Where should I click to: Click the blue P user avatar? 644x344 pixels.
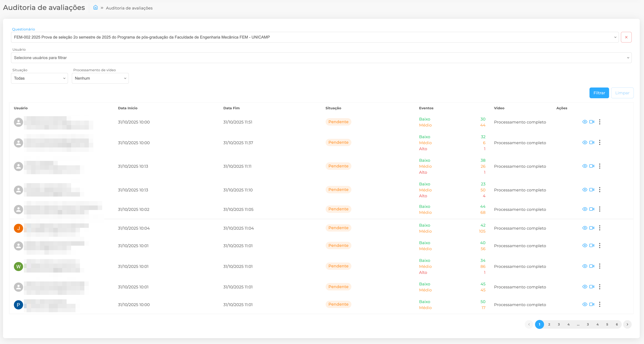click(x=18, y=305)
